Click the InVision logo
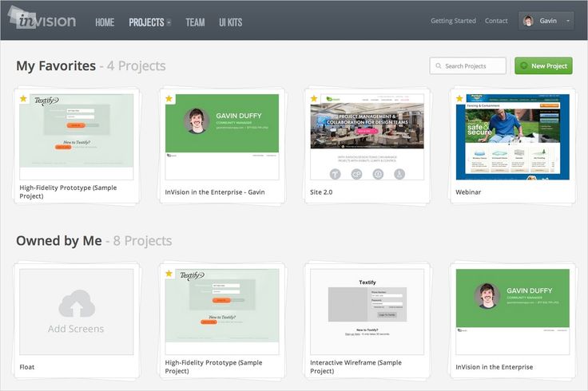Viewport: 588px width, 391px height. coord(42,20)
